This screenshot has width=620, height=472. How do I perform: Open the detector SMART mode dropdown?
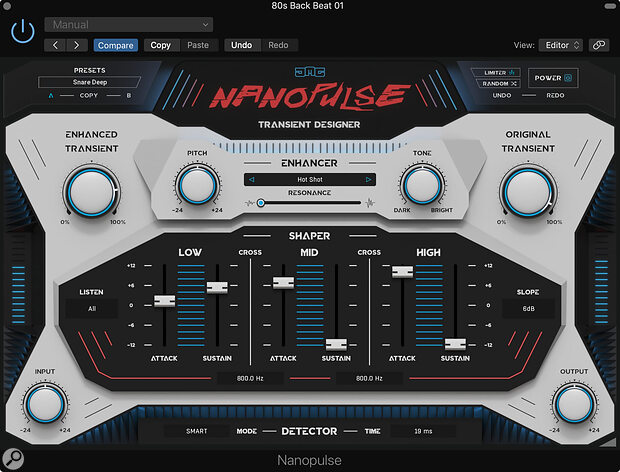point(197,431)
